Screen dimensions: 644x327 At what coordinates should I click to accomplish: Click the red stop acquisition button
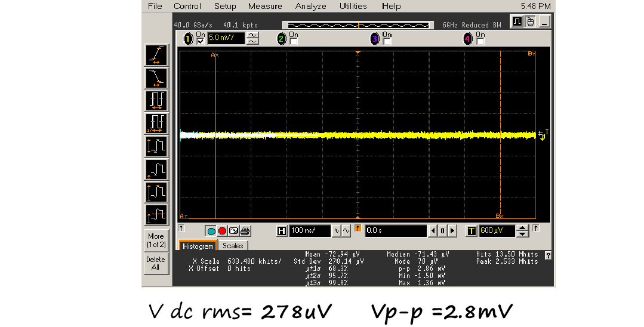click(x=223, y=231)
